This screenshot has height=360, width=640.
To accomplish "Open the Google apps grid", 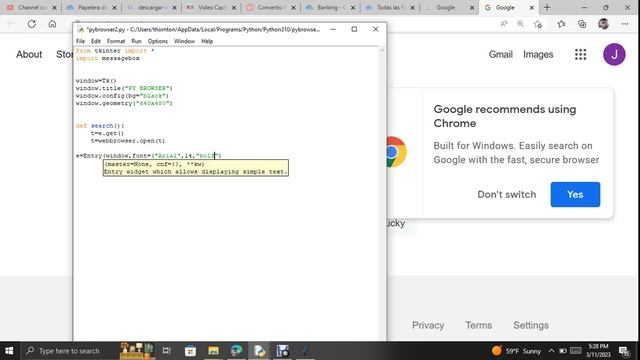I will [580, 54].
